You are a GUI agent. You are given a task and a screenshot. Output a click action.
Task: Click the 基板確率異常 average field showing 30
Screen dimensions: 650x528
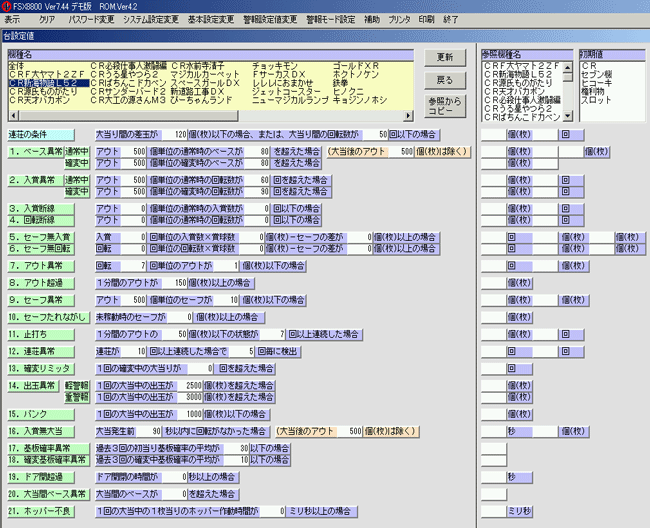click(236, 448)
